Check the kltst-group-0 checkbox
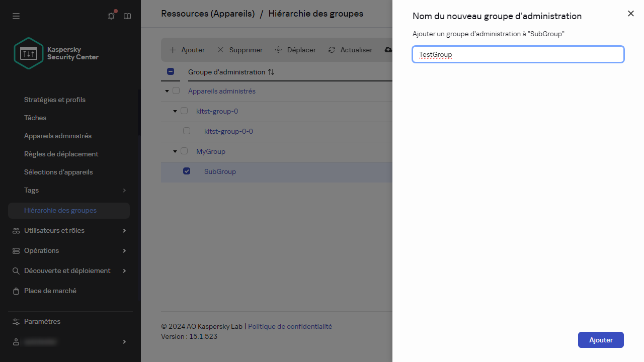Screen dimensions: 644x362 (184, 111)
